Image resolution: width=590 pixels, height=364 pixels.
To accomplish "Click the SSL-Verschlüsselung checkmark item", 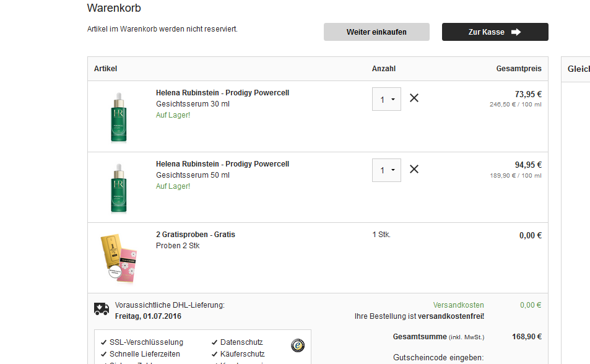I will (142, 342).
